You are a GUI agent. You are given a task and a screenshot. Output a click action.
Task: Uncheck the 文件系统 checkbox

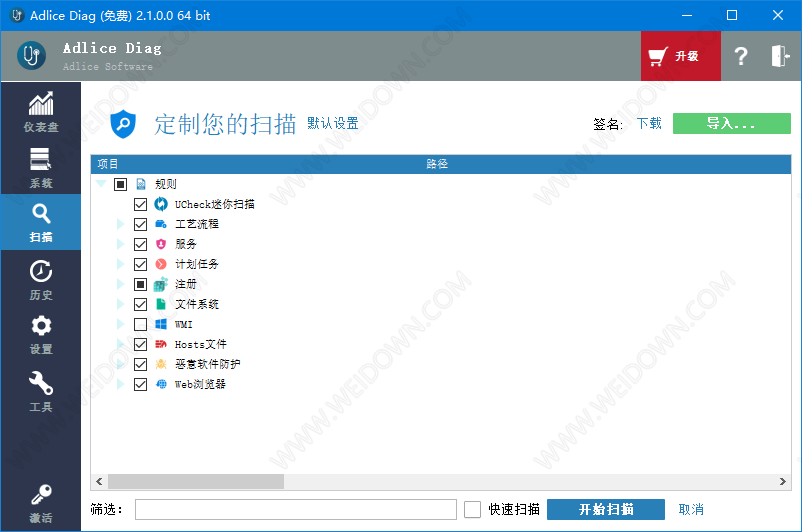tap(140, 304)
